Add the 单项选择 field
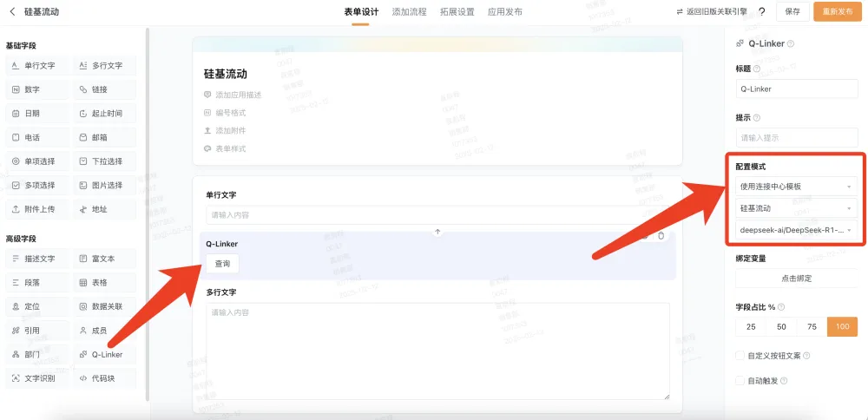The height and width of the screenshot is (420, 868). [x=38, y=161]
